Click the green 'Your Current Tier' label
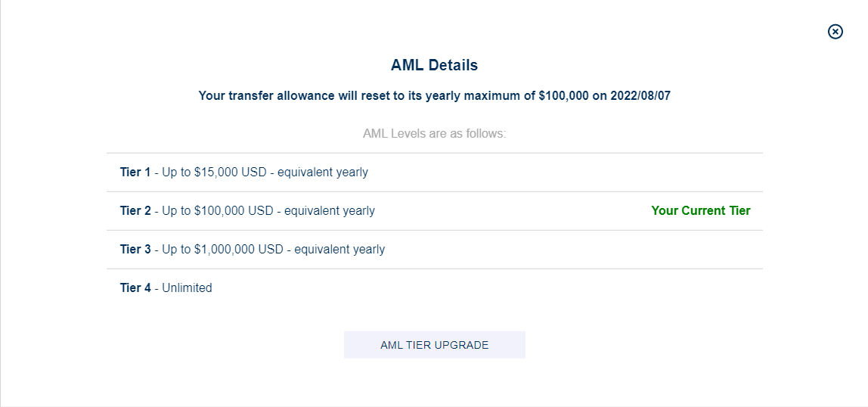This screenshot has height=407, width=868. (701, 211)
